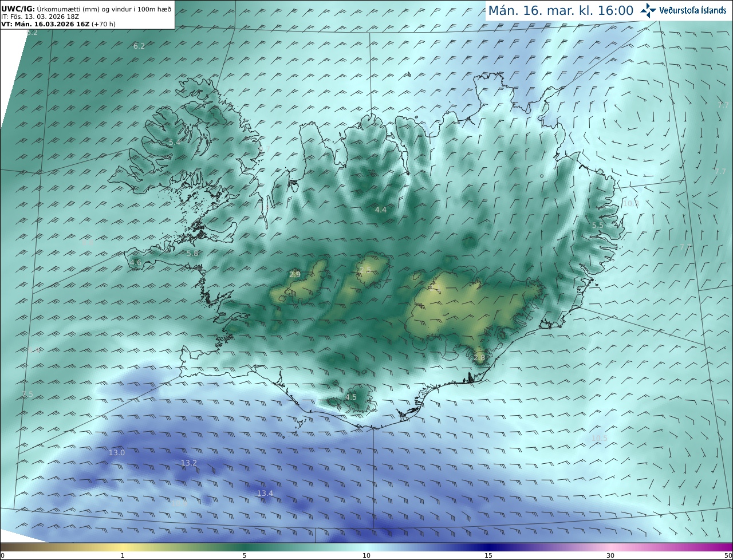733x560 pixels.
Task: Click the 0 label on the color scale
Action: pyautogui.click(x=2, y=555)
